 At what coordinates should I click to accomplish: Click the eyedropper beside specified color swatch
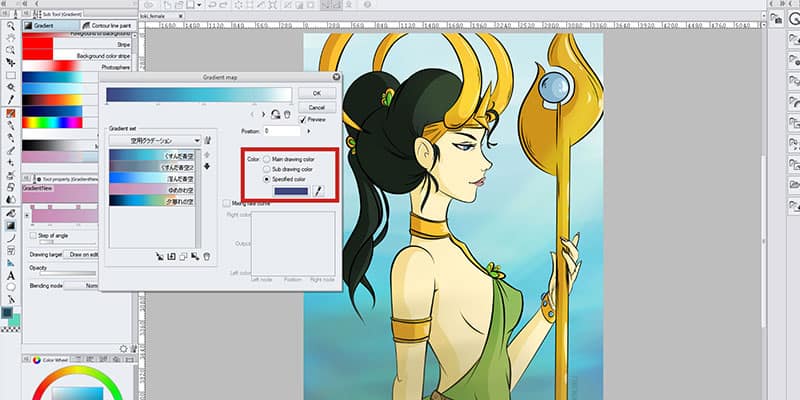click(x=318, y=191)
